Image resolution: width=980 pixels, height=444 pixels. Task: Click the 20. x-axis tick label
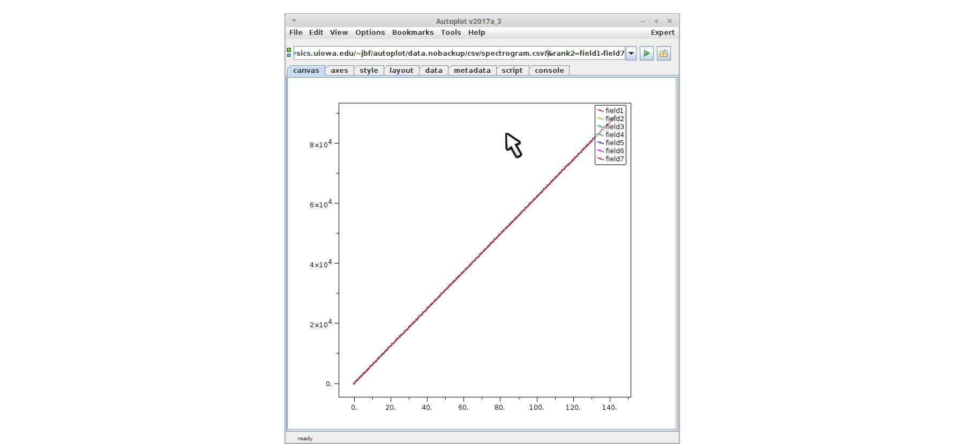(x=390, y=408)
